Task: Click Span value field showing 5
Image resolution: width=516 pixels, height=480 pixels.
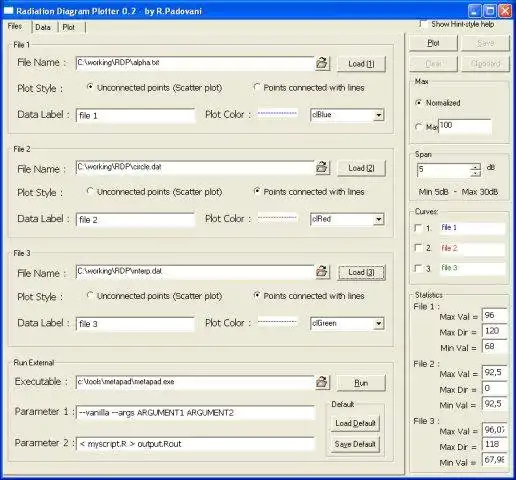Action: tap(443, 170)
